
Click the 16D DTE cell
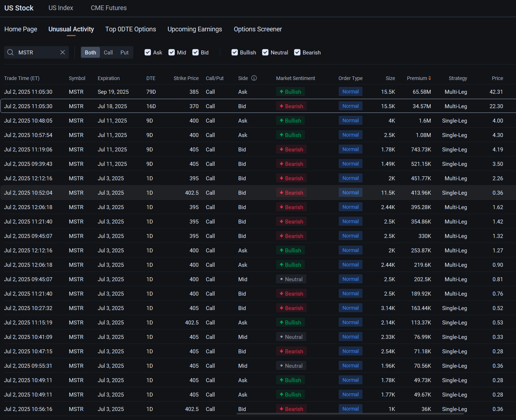point(151,106)
